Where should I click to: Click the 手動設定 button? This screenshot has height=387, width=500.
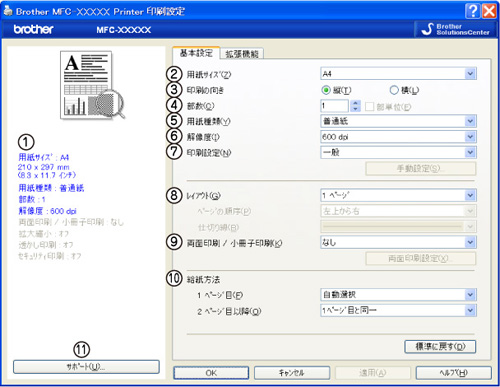(421, 169)
